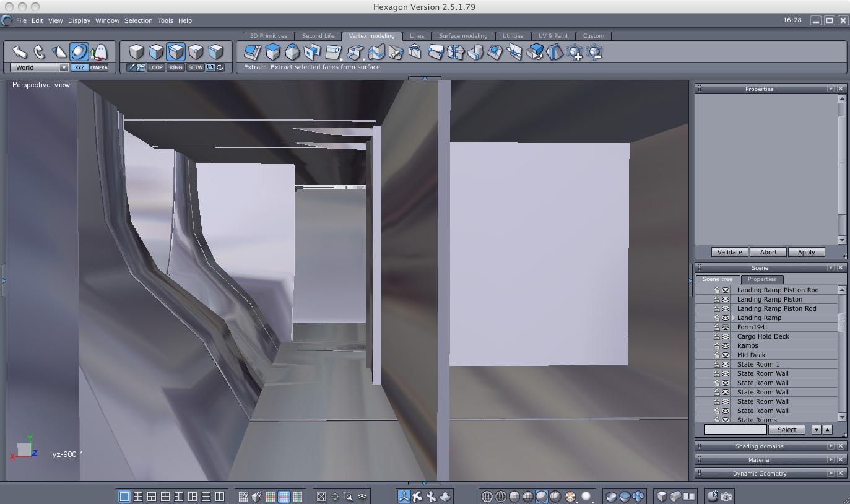Click the camera icon in bottom bar
Screen dimensions: 850x504
click(x=726, y=497)
